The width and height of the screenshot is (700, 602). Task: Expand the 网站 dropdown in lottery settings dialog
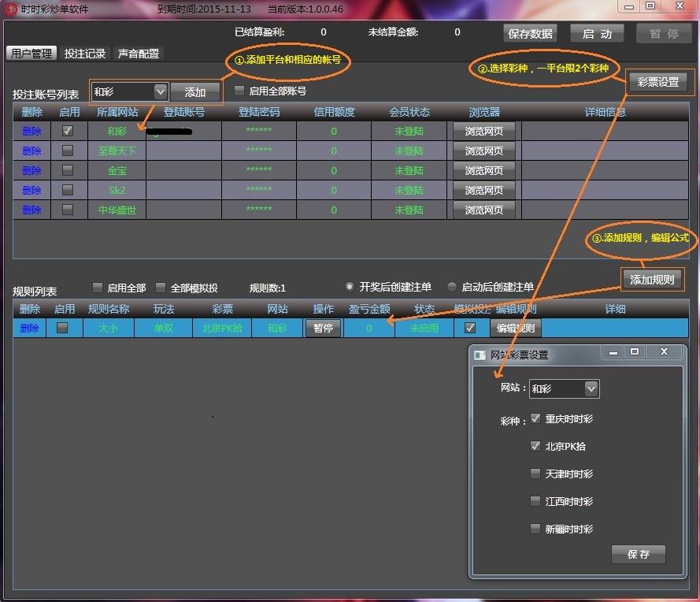591,388
